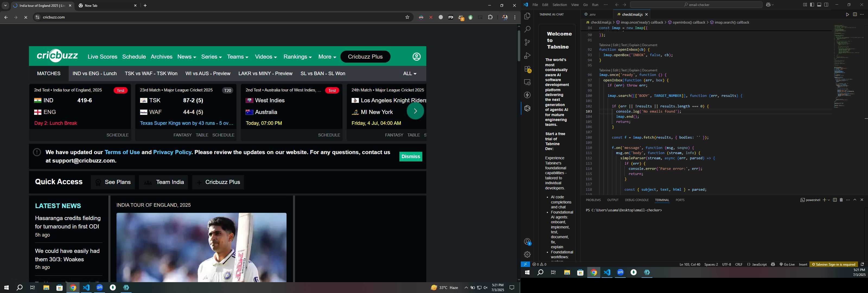The height and width of the screenshot is (293, 868).
Task: Bookmark this page with star icon
Action: 407,17
